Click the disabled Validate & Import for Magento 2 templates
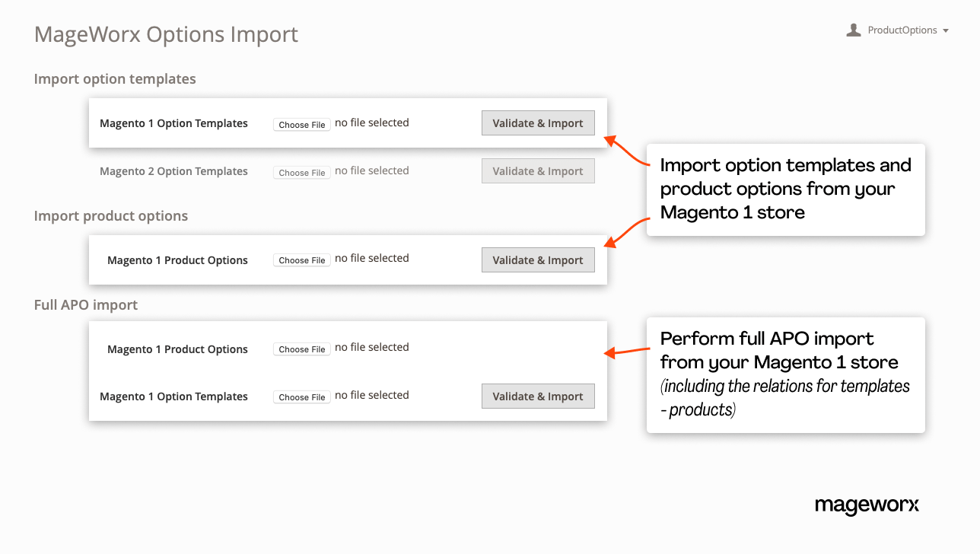 click(538, 170)
